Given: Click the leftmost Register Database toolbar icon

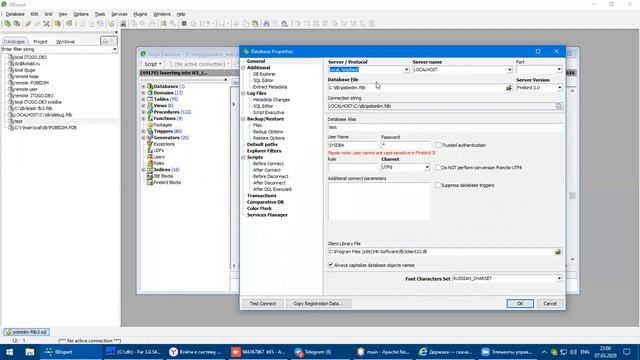Looking at the screenshot, I should (8, 24).
